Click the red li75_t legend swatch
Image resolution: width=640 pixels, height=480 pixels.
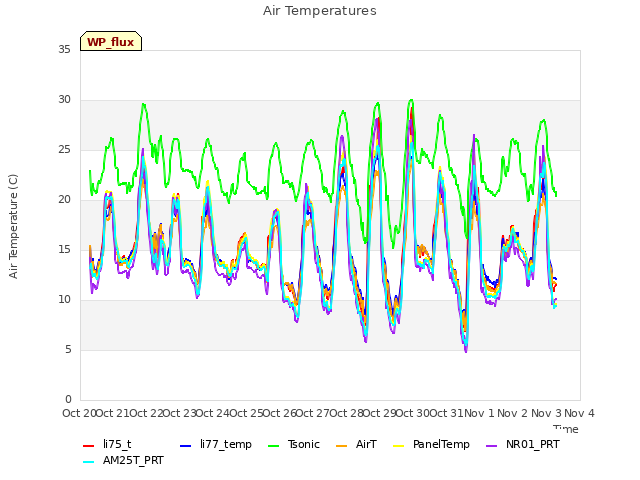89,446
